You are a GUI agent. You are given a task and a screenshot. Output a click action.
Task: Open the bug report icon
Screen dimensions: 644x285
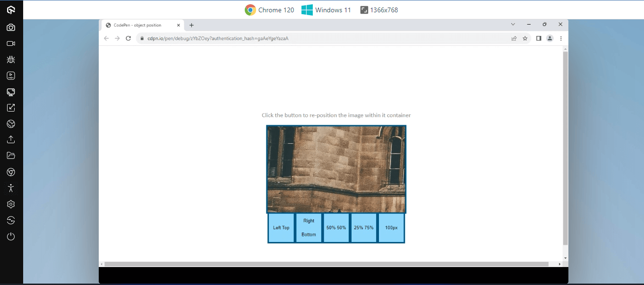(11, 60)
